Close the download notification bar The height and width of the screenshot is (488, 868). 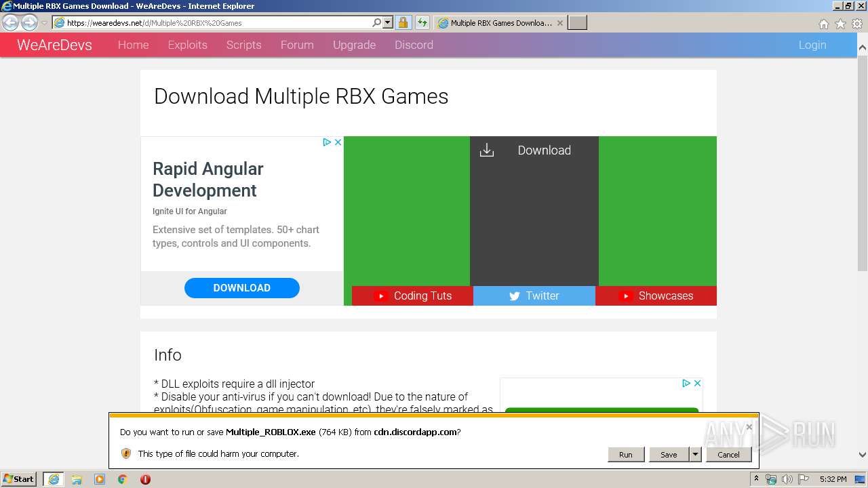[x=749, y=427]
